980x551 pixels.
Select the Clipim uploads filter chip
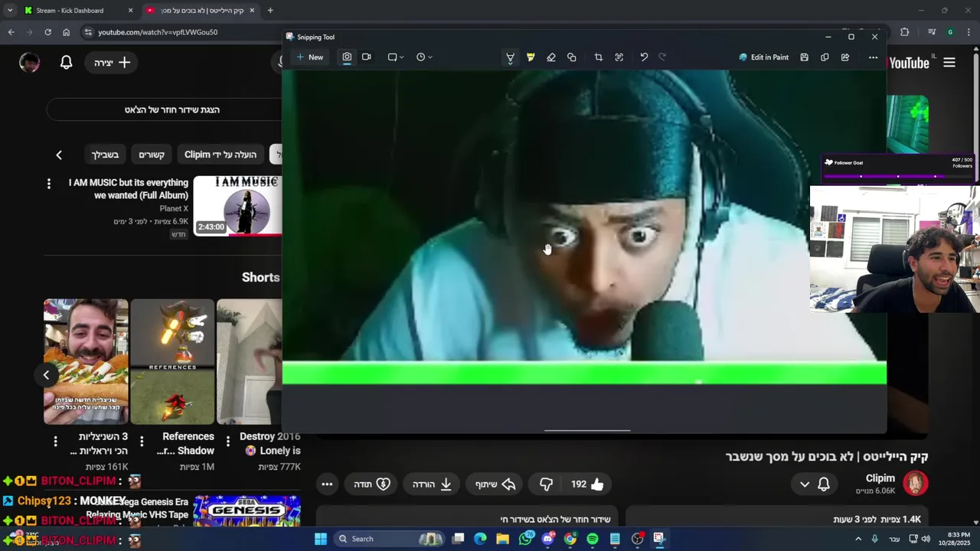(220, 155)
